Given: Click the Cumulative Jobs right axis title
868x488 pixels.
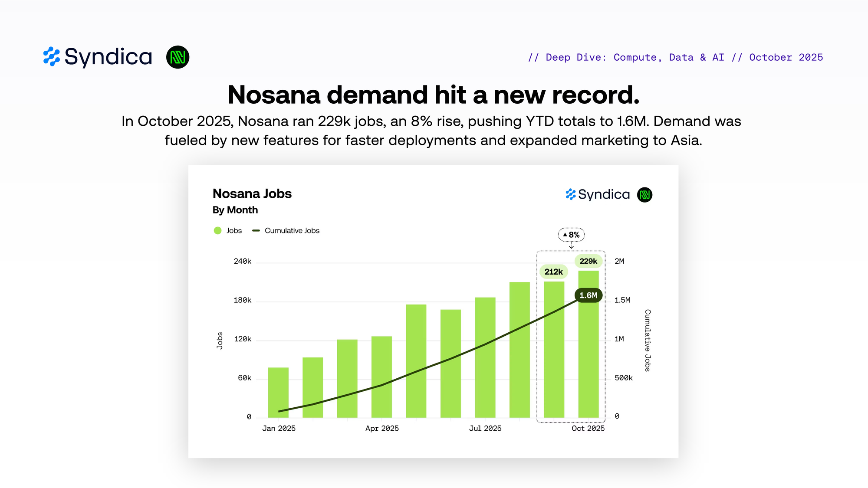Looking at the screenshot, I should (x=648, y=341).
